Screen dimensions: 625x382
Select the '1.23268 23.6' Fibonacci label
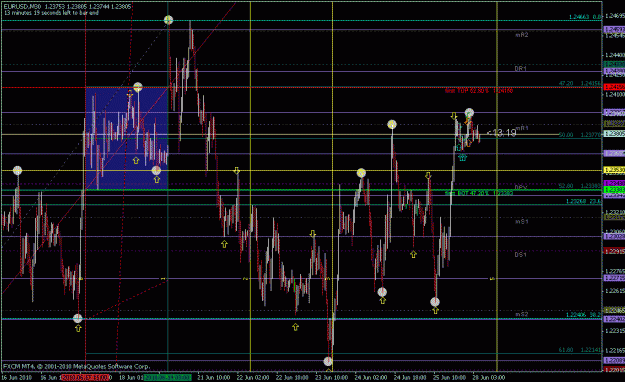(x=584, y=201)
